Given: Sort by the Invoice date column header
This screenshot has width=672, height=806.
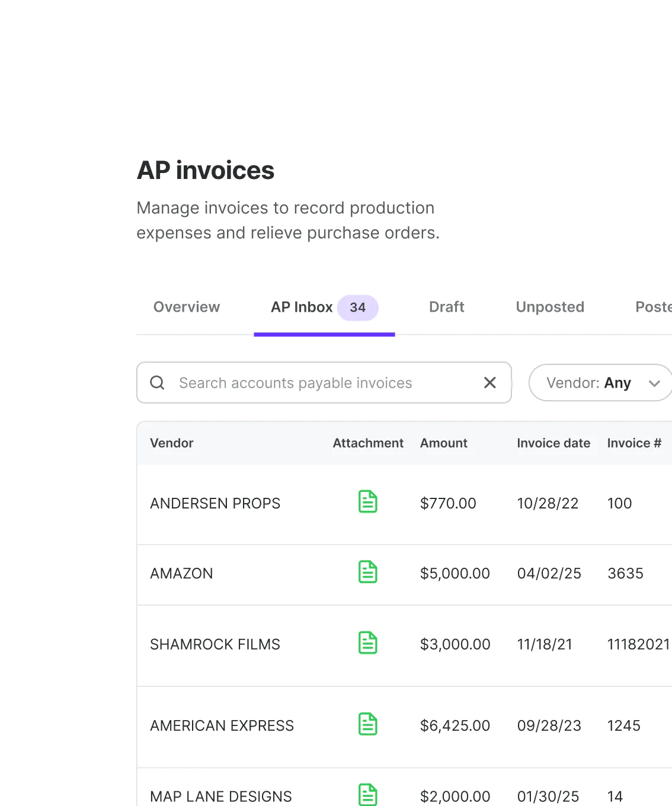Looking at the screenshot, I should tap(553, 443).
